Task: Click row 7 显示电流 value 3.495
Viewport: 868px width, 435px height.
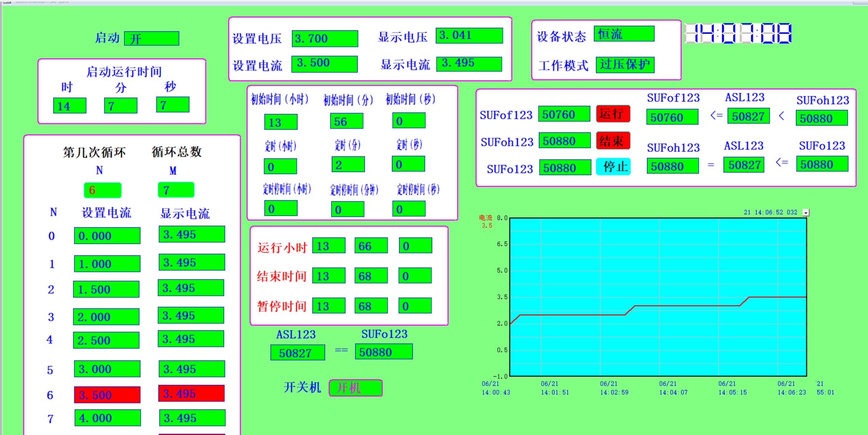Action: 192,418
